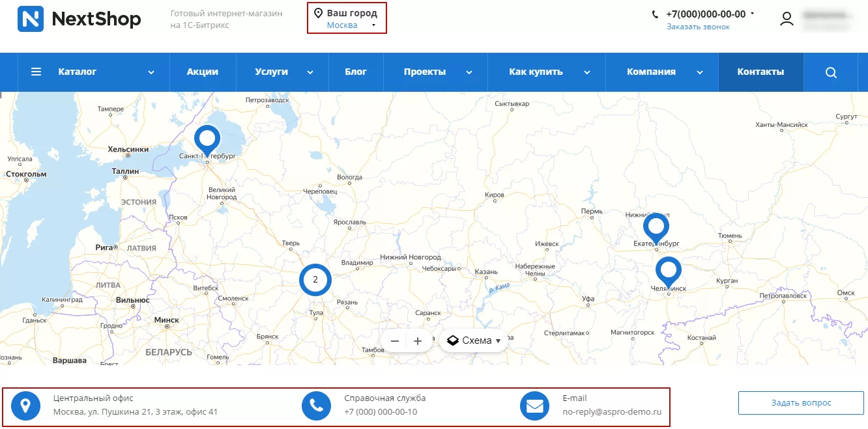Zoom out the map with minus button
Viewport: 868px width, 429px height.
pyautogui.click(x=395, y=340)
